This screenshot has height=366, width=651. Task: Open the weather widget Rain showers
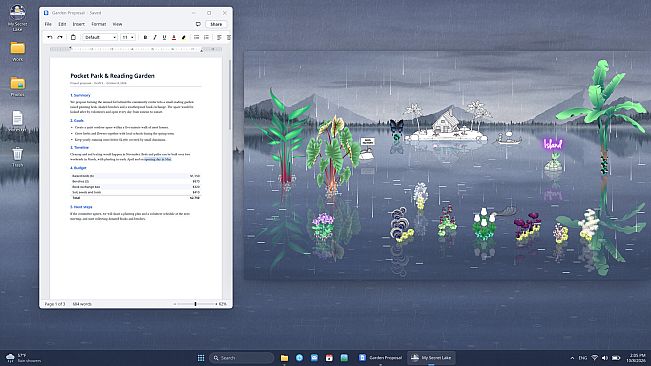click(x=24, y=358)
